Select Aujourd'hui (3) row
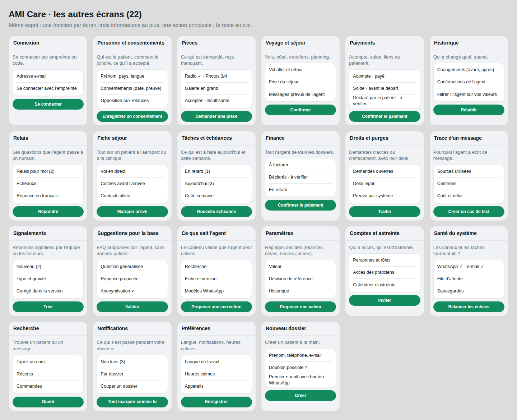 coord(216,184)
